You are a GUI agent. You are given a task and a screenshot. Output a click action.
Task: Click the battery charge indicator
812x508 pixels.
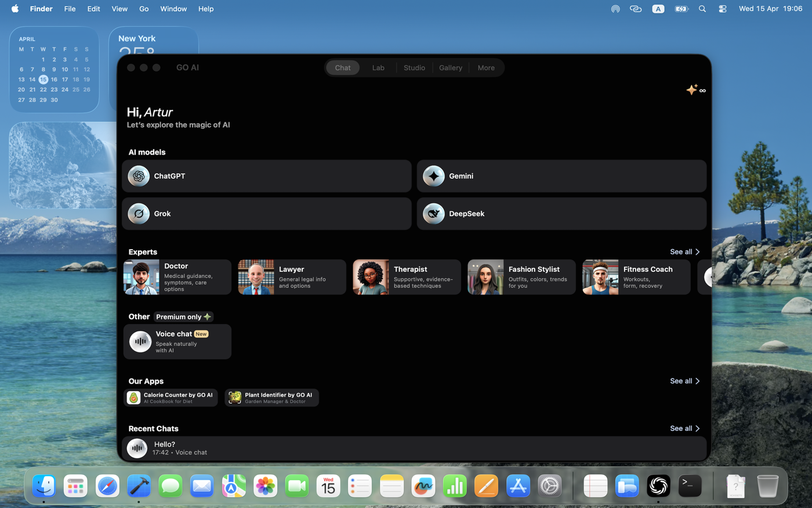681,9
